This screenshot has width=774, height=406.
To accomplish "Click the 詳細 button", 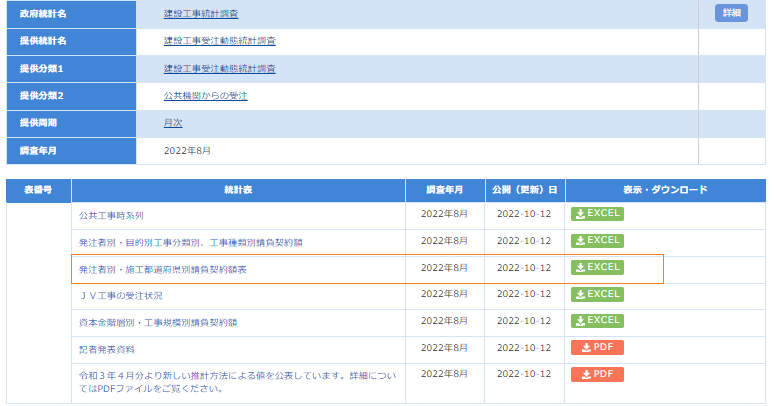I will pyautogui.click(x=730, y=13).
